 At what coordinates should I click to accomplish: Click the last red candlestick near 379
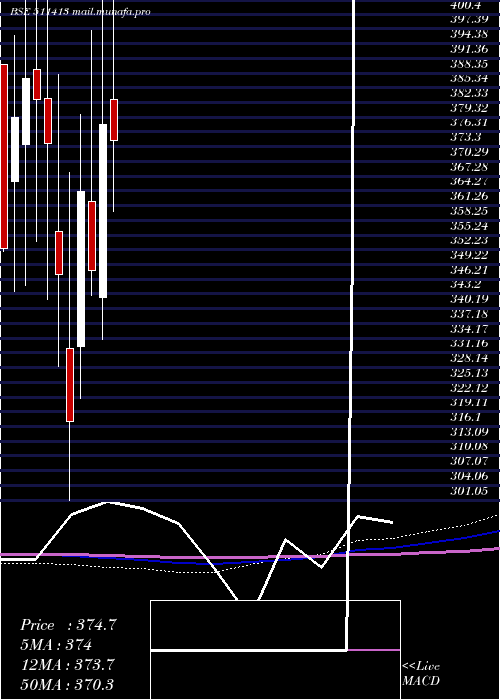pos(114,120)
